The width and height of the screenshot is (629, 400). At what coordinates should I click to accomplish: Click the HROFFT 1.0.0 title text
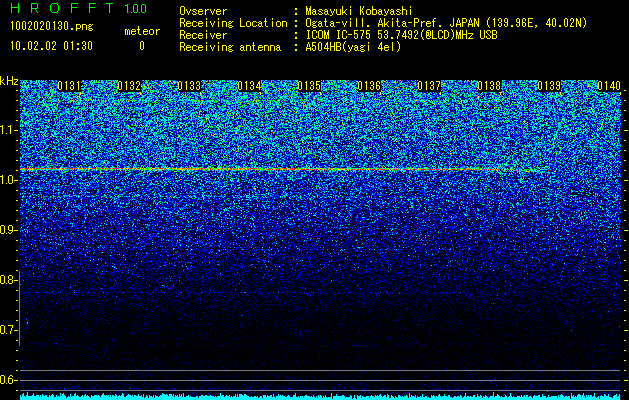(x=78, y=8)
